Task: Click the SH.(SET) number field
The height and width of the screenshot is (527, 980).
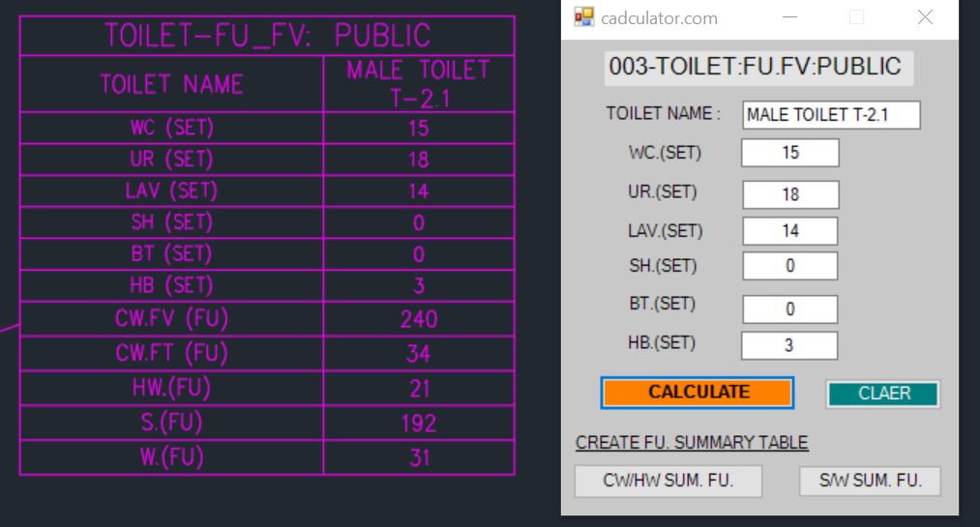Action: click(x=790, y=266)
